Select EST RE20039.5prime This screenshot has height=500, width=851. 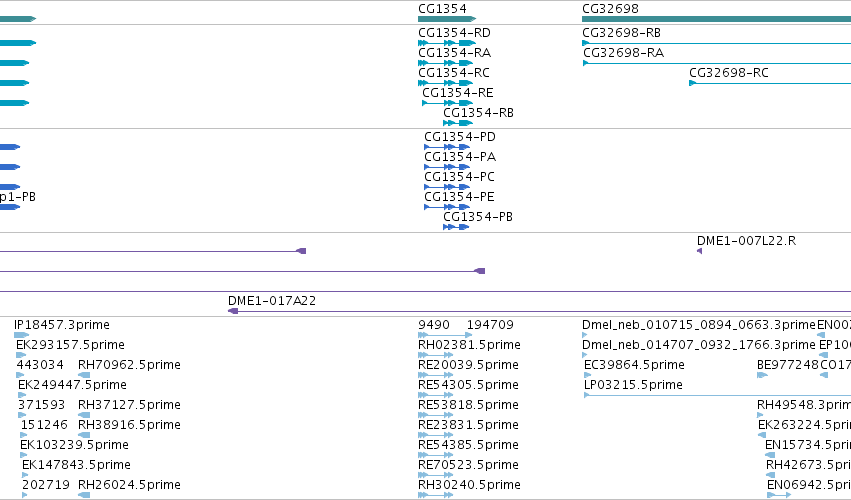coord(468,365)
